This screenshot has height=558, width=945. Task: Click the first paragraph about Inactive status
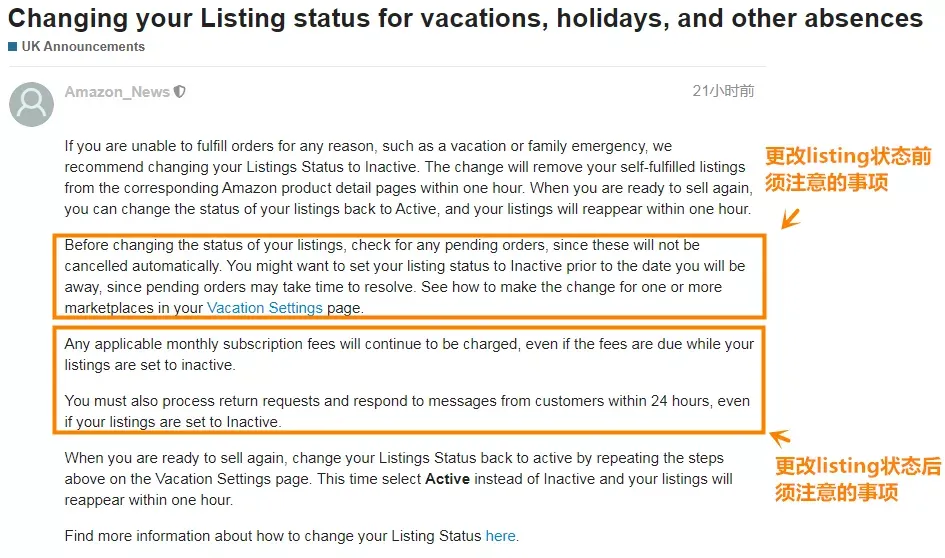(409, 178)
